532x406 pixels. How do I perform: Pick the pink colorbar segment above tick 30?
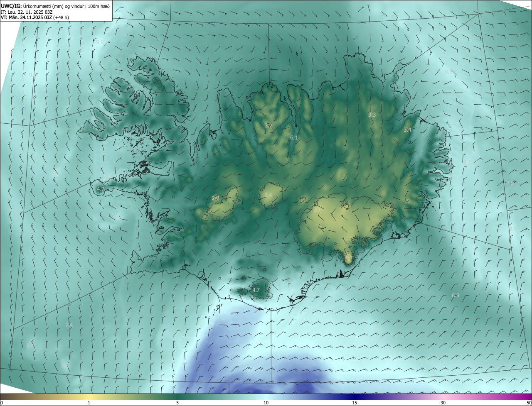(443, 396)
